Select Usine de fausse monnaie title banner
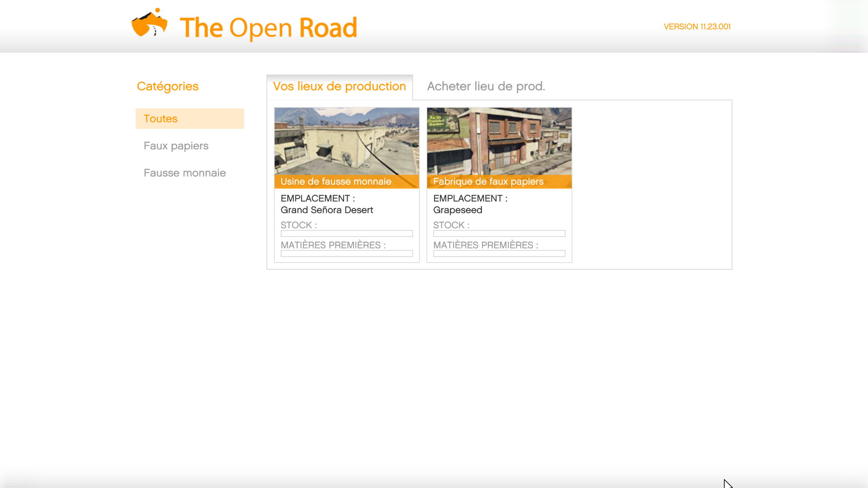Image resolution: width=868 pixels, height=488 pixels. click(x=347, y=182)
